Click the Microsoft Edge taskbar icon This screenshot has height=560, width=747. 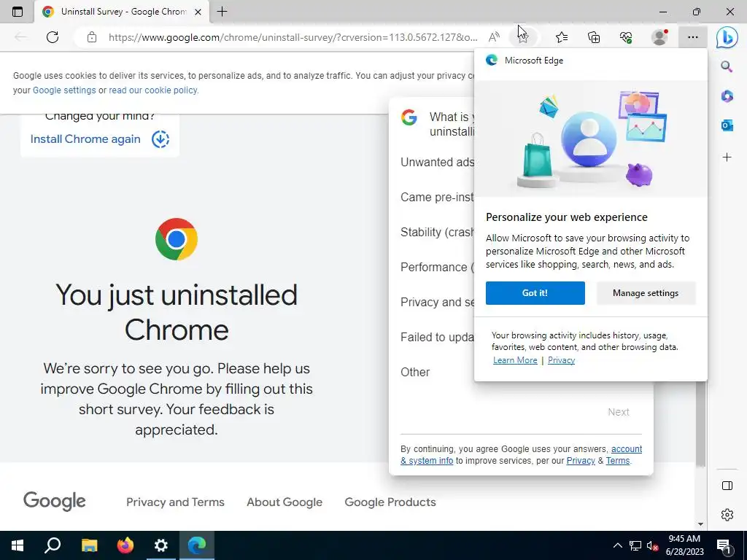197,545
